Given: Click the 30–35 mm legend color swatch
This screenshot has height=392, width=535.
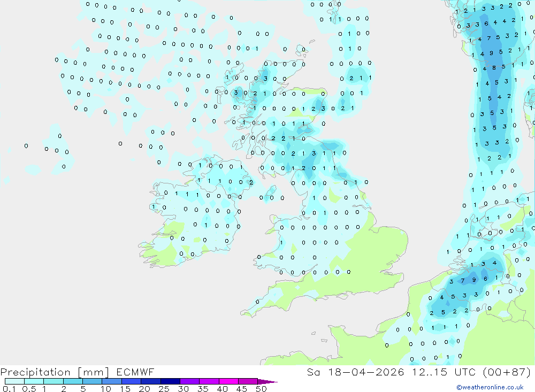Looking at the screenshot, I should [189, 381].
